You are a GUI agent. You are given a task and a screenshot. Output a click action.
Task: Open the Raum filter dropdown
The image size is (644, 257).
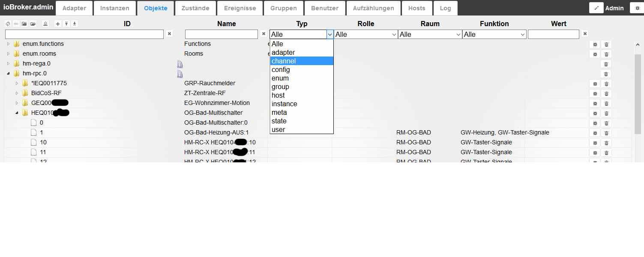(430, 34)
